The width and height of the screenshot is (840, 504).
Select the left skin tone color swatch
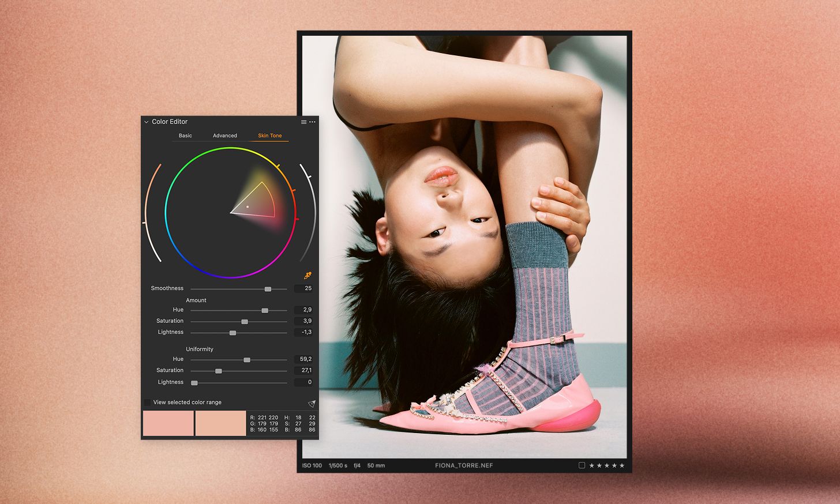168,423
